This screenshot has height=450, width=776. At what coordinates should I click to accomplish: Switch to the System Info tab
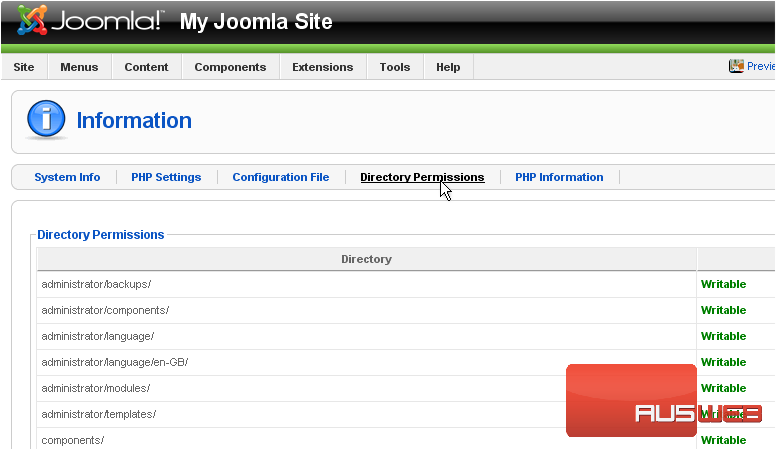67,177
